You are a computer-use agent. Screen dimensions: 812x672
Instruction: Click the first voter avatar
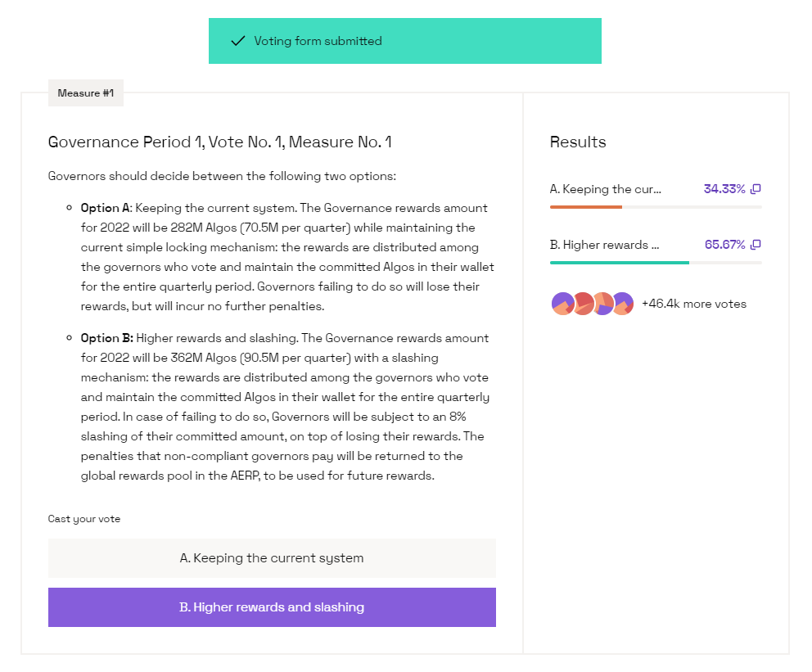[563, 304]
